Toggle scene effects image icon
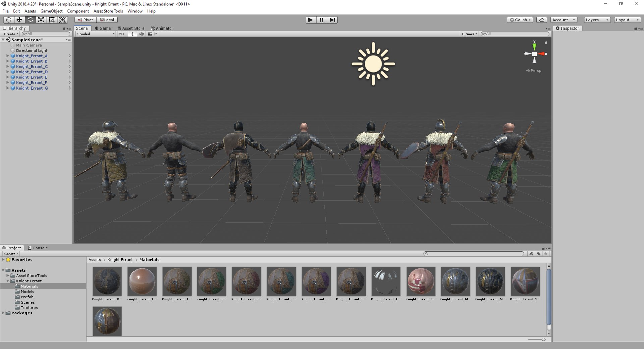 [150, 34]
